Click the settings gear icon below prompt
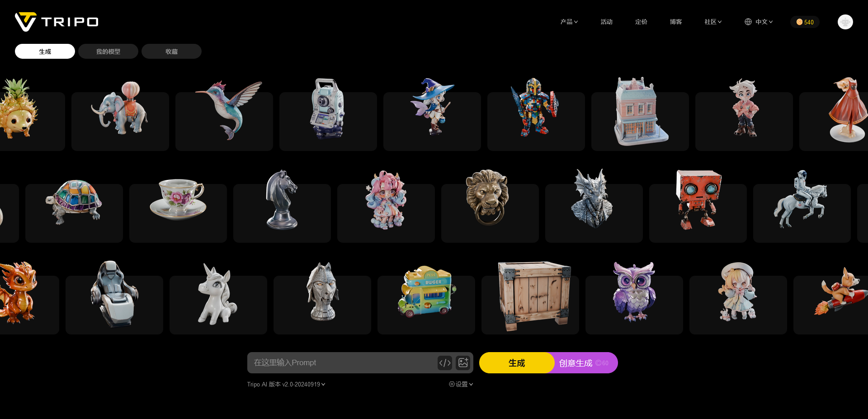This screenshot has height=419, width=868. click(452, 384)
